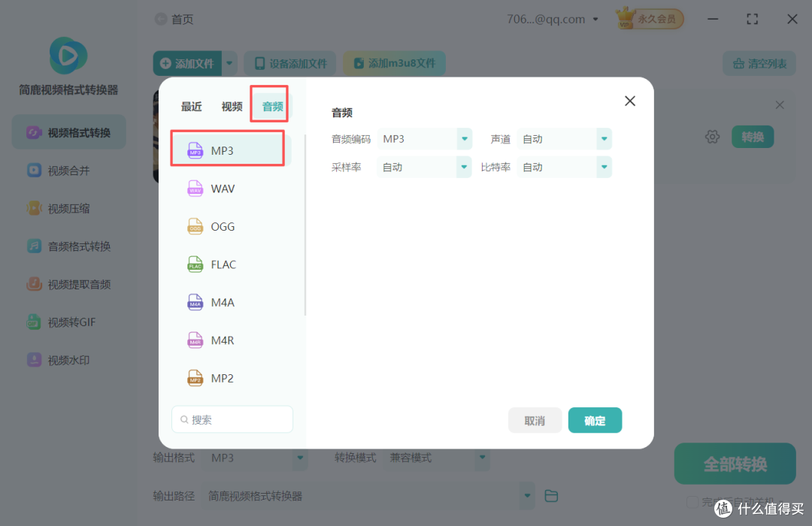Click the 转换 button for the file

pyautogui.click(x=753, y=137)
